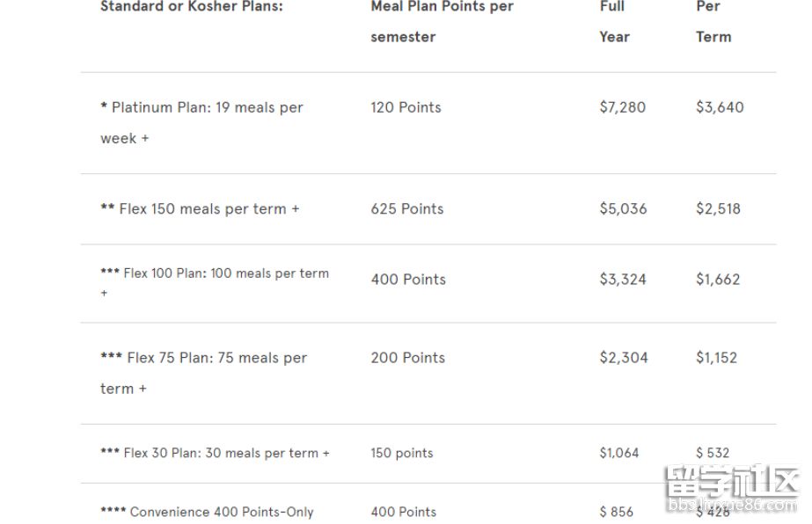
Task: Click the Standard or Kosher Plans header
Action: 192,6
